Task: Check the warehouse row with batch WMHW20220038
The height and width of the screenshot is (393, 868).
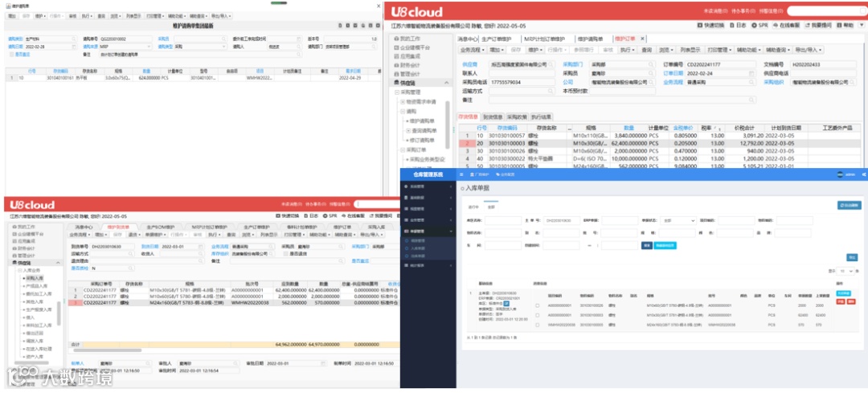Action: click(x=538, y=324)
